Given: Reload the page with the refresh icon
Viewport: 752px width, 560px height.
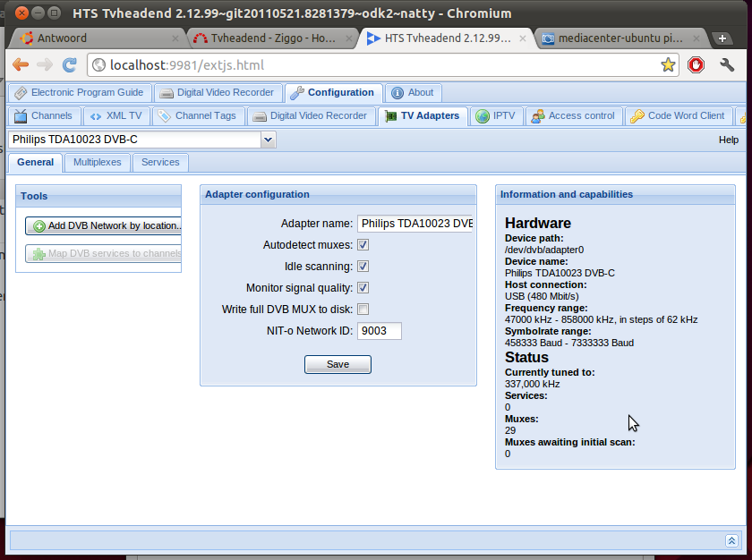Looking at the screenshot, I should tap(70, 64).
